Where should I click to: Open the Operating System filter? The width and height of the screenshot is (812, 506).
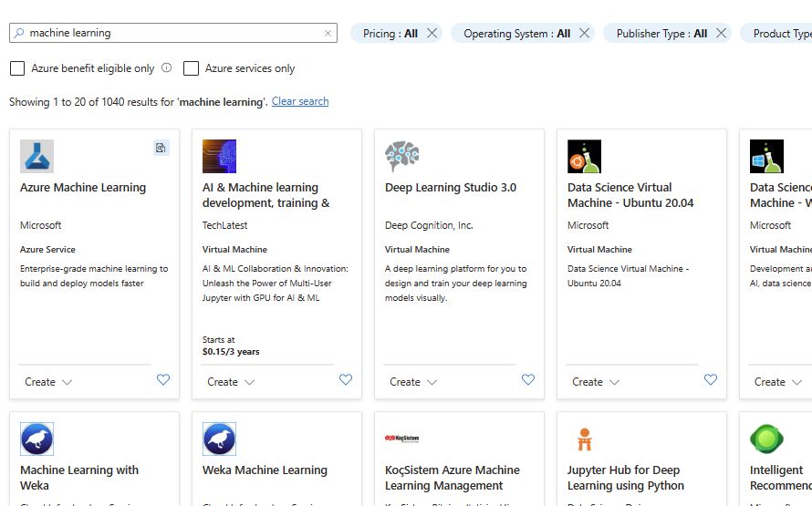(516, 34)
